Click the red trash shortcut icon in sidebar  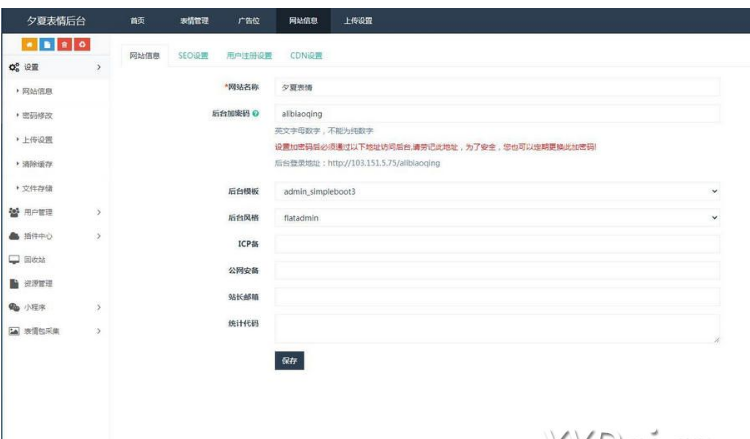click(64, 45)
